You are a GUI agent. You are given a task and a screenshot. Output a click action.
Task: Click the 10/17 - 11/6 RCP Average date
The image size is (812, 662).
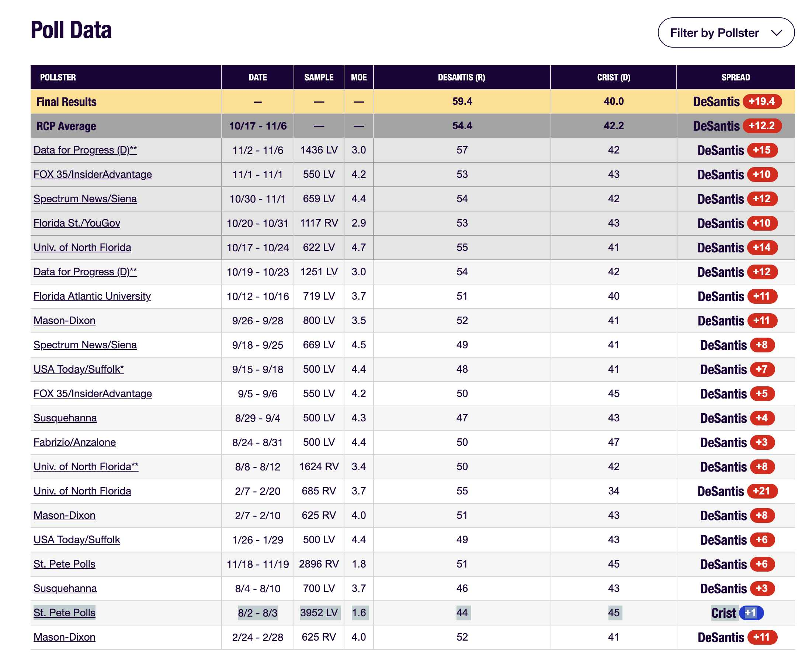(258, 126)
